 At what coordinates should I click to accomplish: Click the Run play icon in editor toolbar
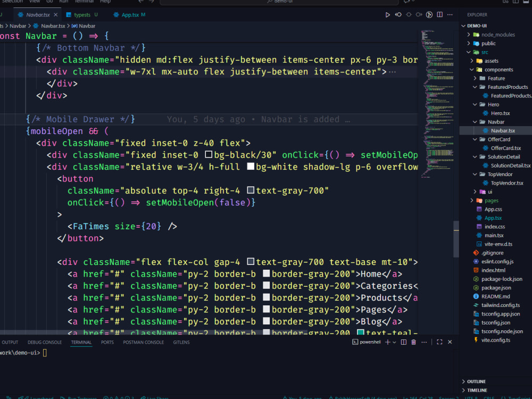[387, 14]
